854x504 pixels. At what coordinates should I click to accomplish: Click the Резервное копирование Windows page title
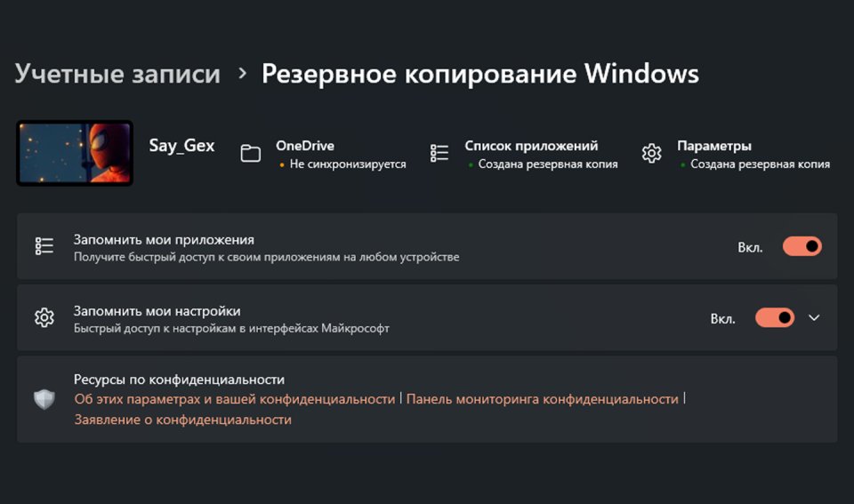pyautogui.click(x=479, y=73)
